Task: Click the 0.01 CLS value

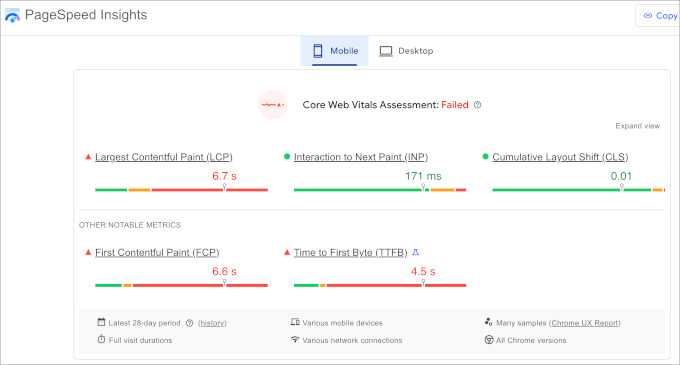Action: 621,176
